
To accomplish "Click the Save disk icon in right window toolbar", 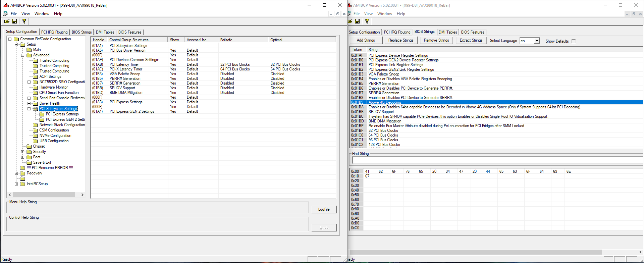I will [x=357, y=21].
